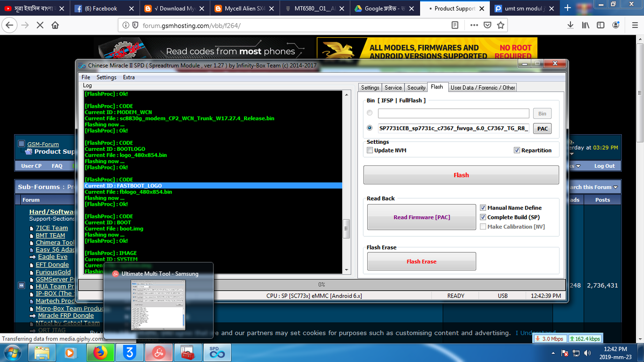Launch Firefox from the taskbar
This screenshot has width=644, height=362.
tap(100, 352)
